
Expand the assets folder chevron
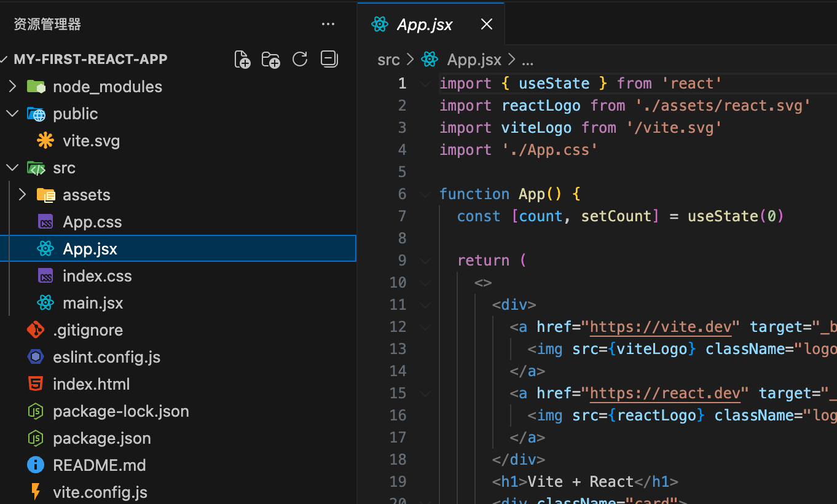pos(22,195)
